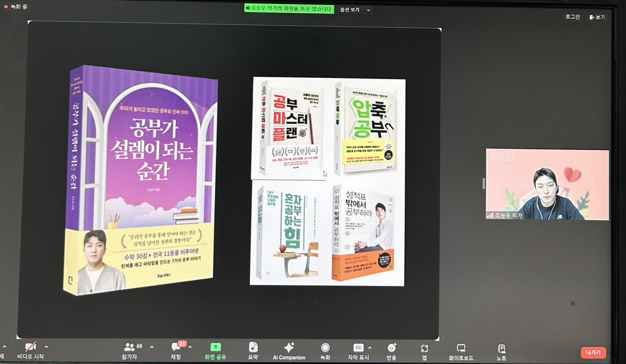This screenshot has width=626, height=364.
Task: Click the 비디오 시작 camera icon
Action: pos(31,347)
